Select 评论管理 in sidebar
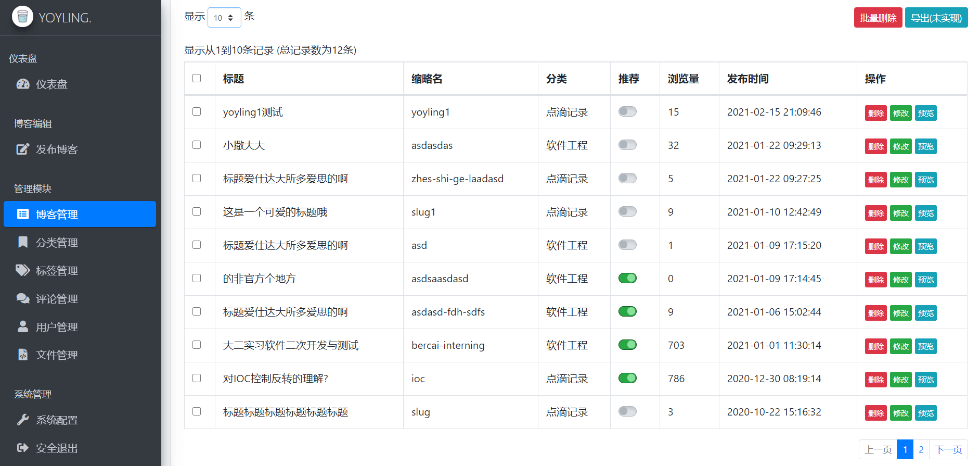980x466 pixels. (80, 298)
